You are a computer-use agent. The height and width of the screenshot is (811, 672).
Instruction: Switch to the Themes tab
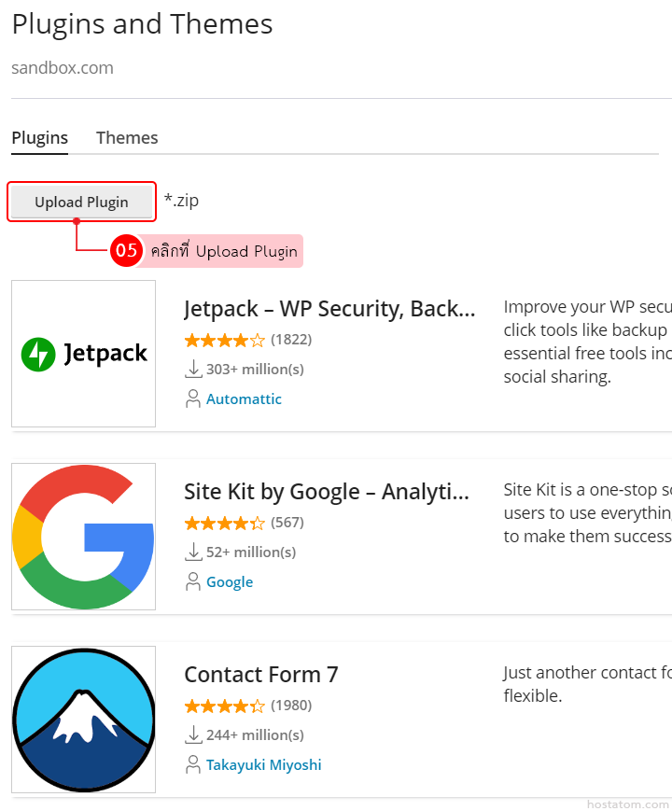coord(127,137)
